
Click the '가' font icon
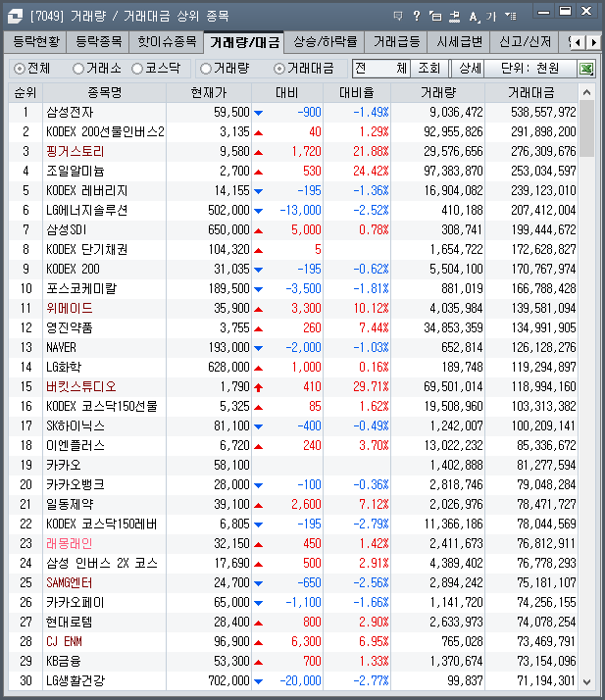(491, 17)
